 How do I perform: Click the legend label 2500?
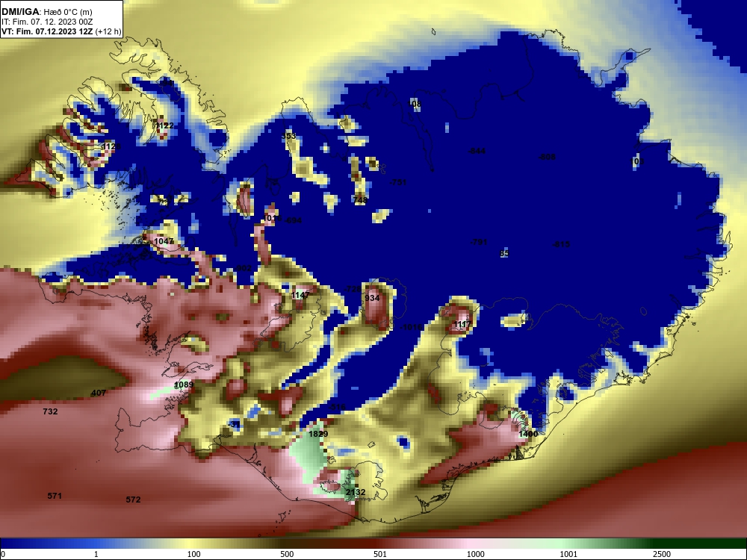662,554
